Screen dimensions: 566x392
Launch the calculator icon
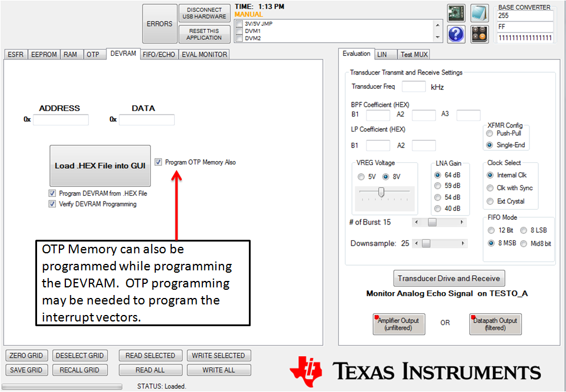(x=479, y=33)
